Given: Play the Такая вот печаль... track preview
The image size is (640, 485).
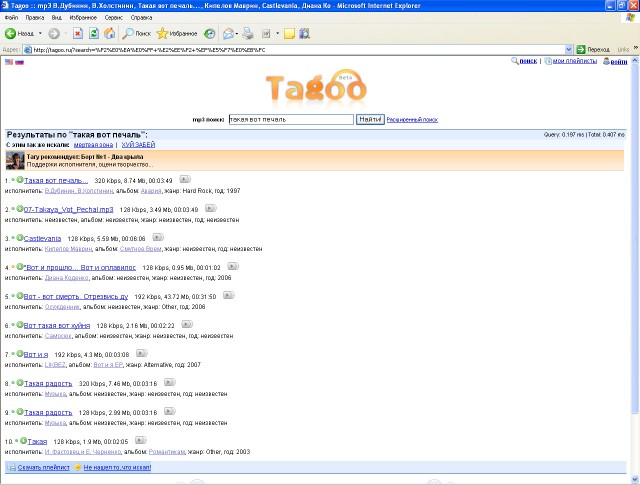Looking at the screenshot, I should (x=185, y=179).
